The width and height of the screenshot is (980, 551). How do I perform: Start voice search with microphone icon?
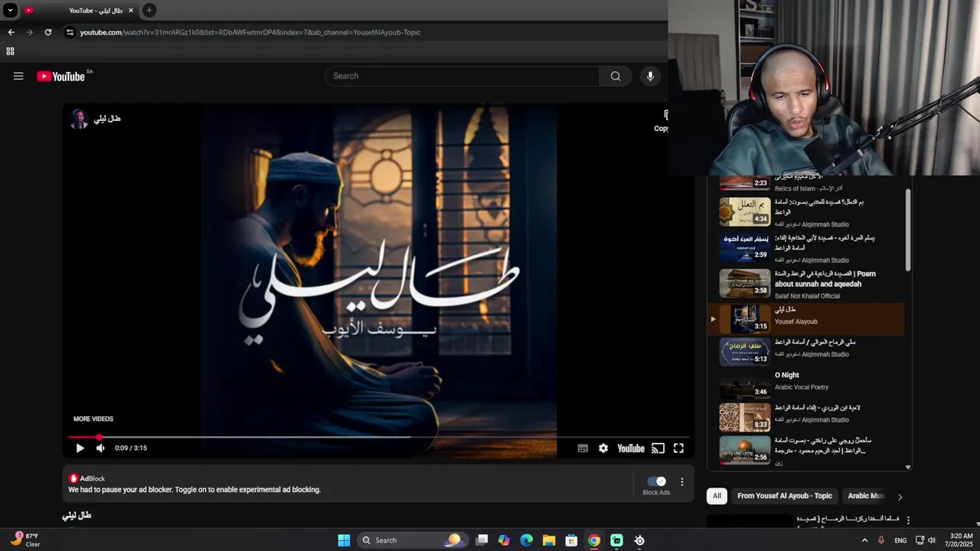650,76
